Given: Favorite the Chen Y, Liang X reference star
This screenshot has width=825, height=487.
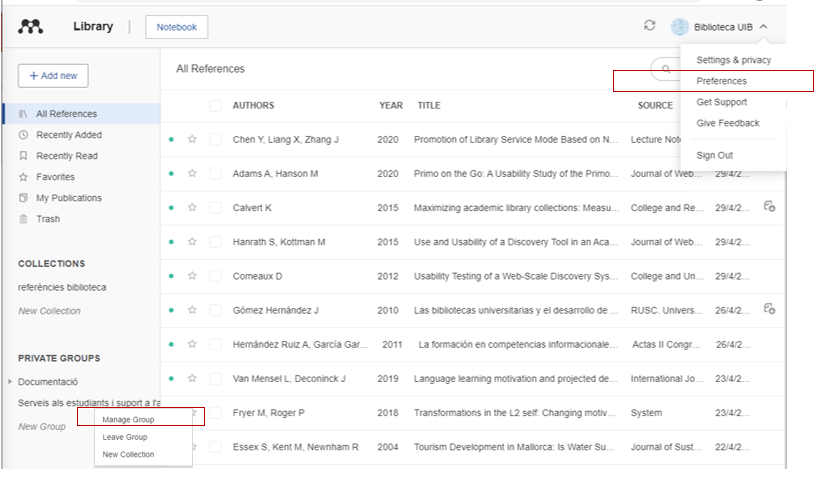Looking at the screenshot, I should click(192, 139).
